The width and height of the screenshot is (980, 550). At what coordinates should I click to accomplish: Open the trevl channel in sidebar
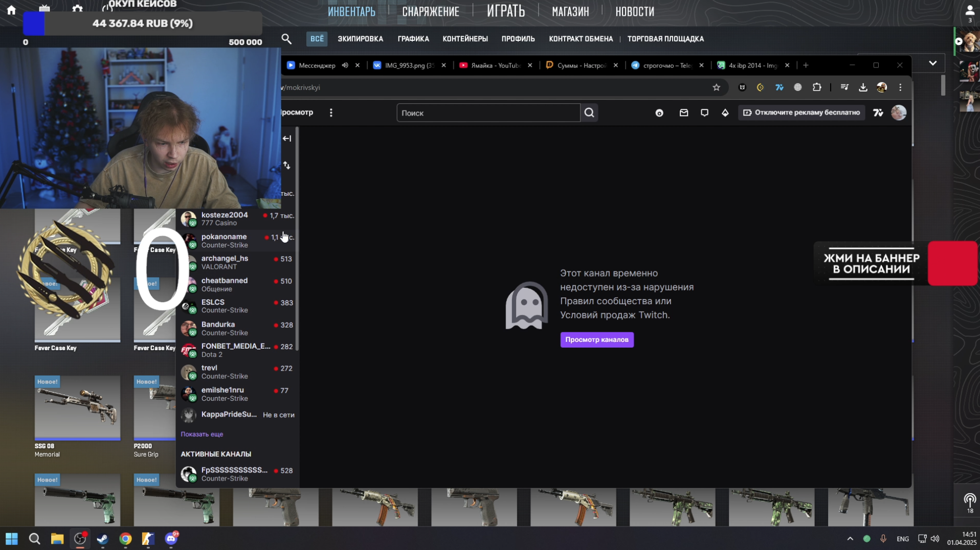tap(237, 372)
